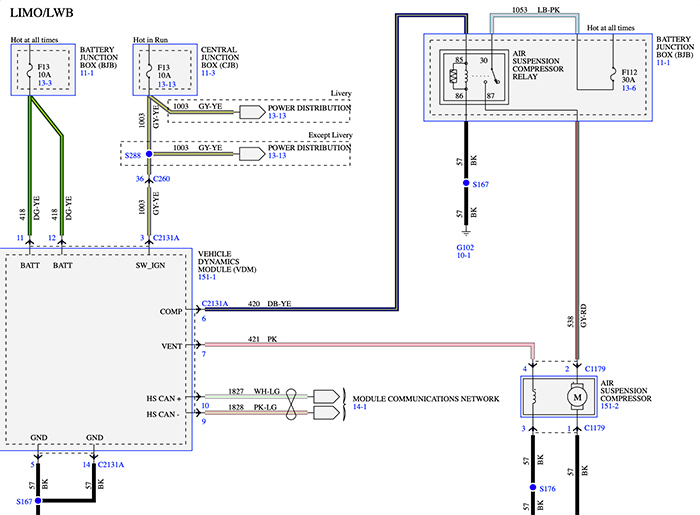Viewport: 700px width, 515px height.
Task: Open the 14-1 Module Communications Network link
Action: 359,407
